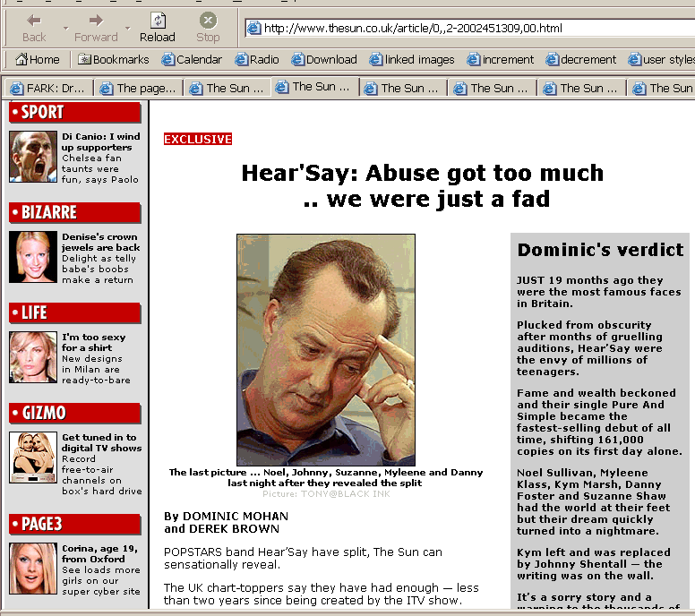The height and width of the screenshot is (616, 695).
Task: Click the photo caption 'The last picture ...'
Action: 326,477
